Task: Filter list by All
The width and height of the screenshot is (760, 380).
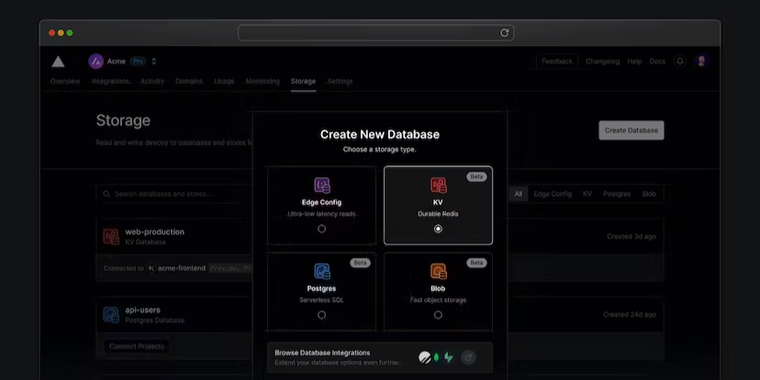Action: tap(518, 194)
